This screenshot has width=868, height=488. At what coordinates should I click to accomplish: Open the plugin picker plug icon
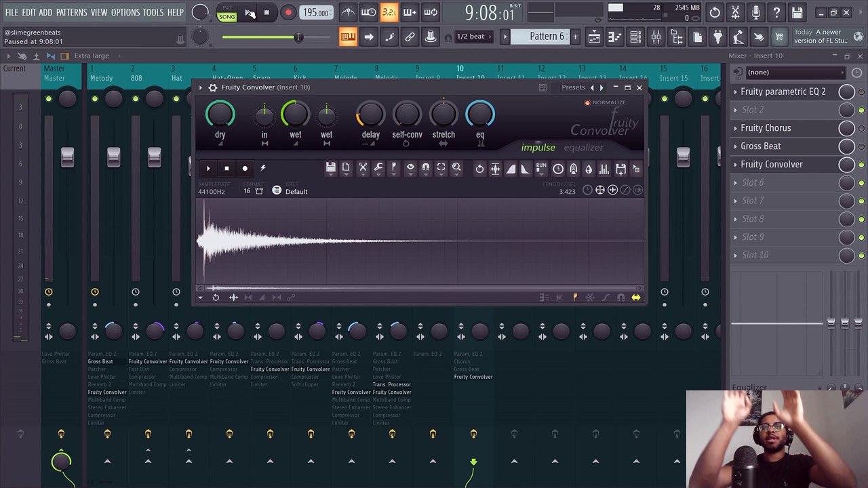point(717,37)
